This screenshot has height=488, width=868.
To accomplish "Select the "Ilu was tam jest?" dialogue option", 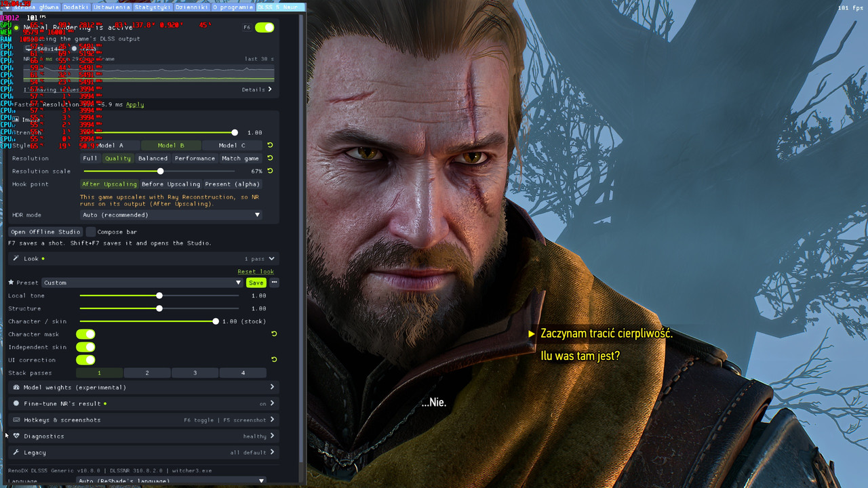I will [x=580, y=356].
